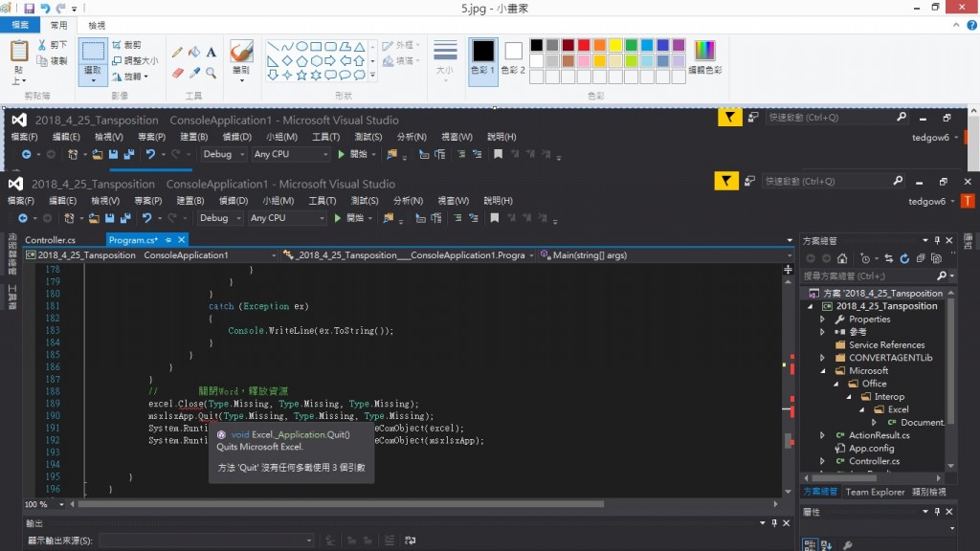Click Start (開始) button in lower Visual Studio

click(352, 218)
